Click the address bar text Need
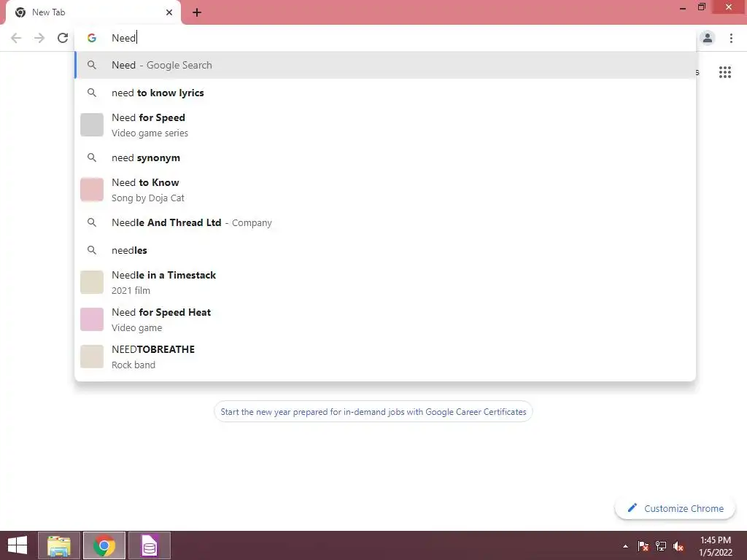The width and height of the screenshot is (747, 560). click(x=124, y=38)
